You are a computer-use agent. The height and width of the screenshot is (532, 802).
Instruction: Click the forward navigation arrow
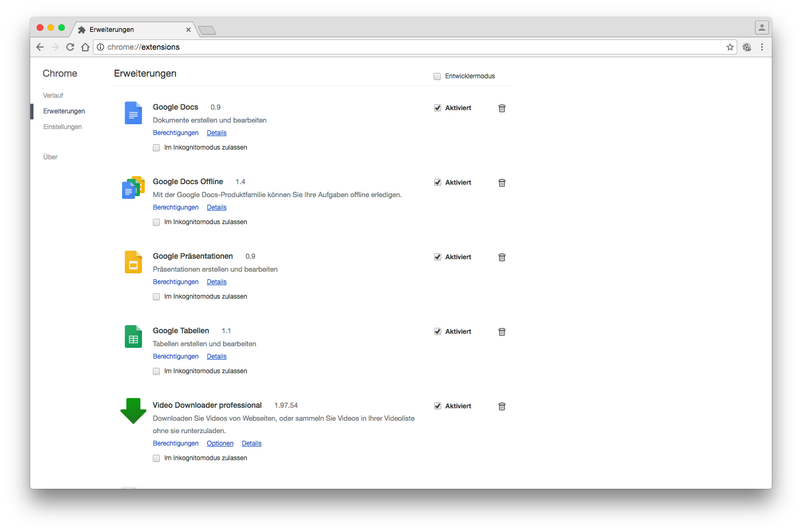[x=55, y=47]
